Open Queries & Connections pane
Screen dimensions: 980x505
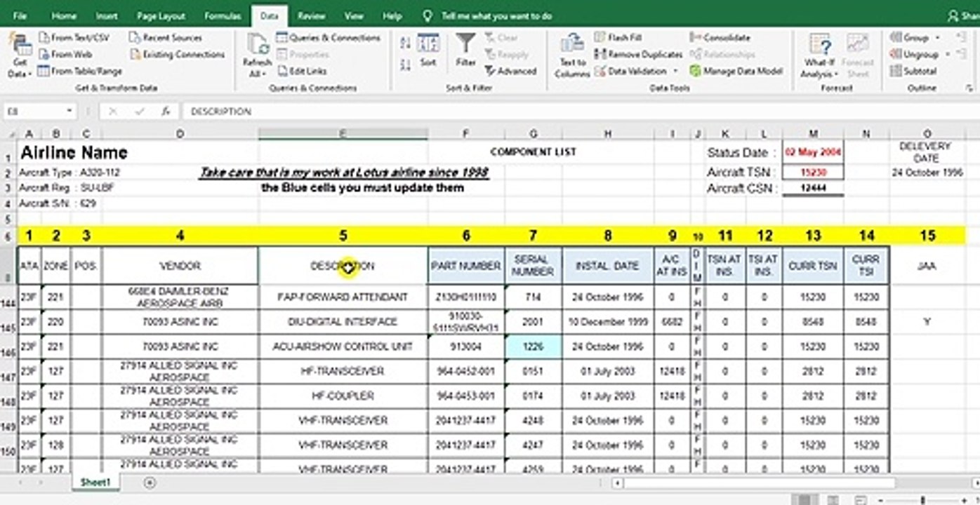[329, 37]
